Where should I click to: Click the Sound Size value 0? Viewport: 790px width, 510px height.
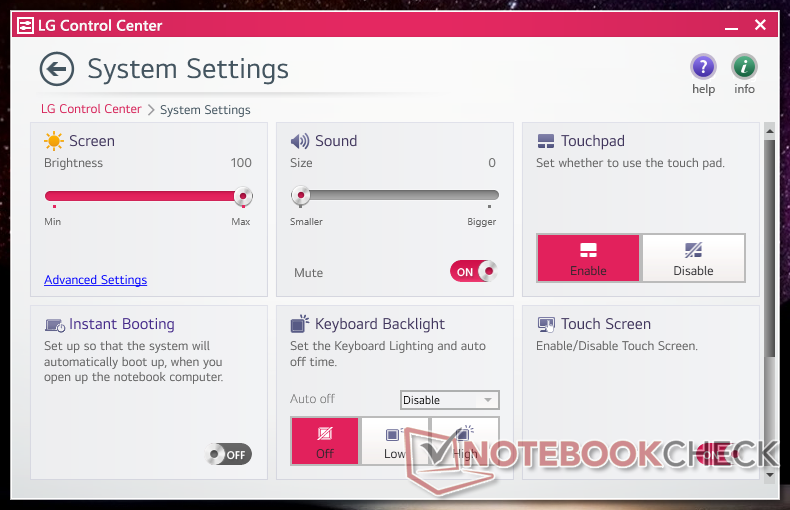pyautogui.click(x=492, y=163)
